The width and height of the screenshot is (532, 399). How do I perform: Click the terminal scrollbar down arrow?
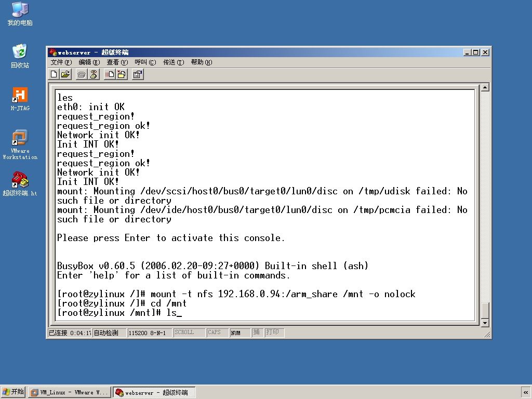click(x=485, y=323)
